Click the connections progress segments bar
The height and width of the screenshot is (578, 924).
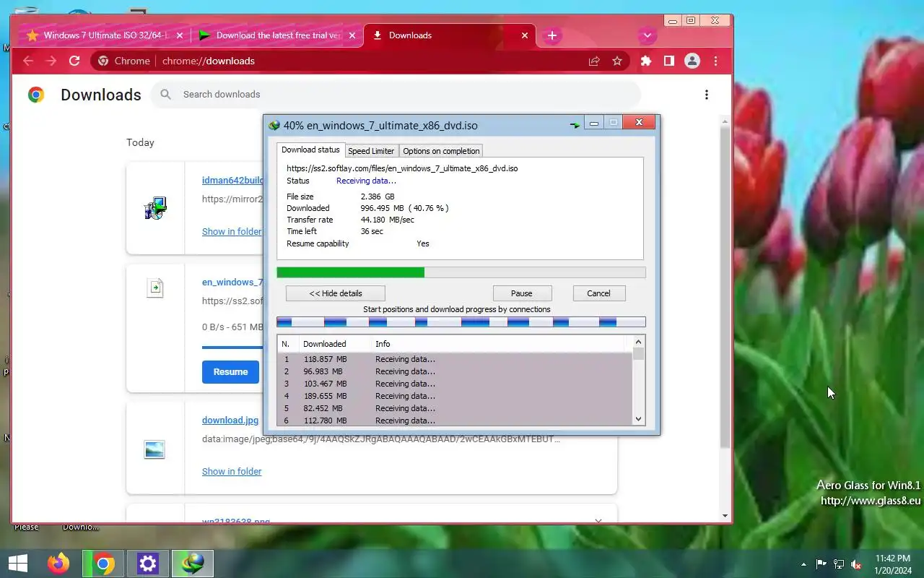461,322
